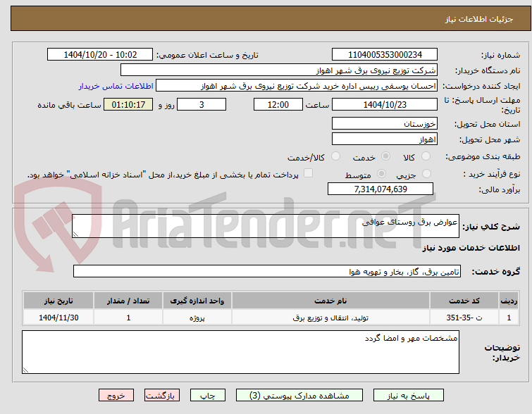Select the کالا/خدمت radio button

coord(335,156)
